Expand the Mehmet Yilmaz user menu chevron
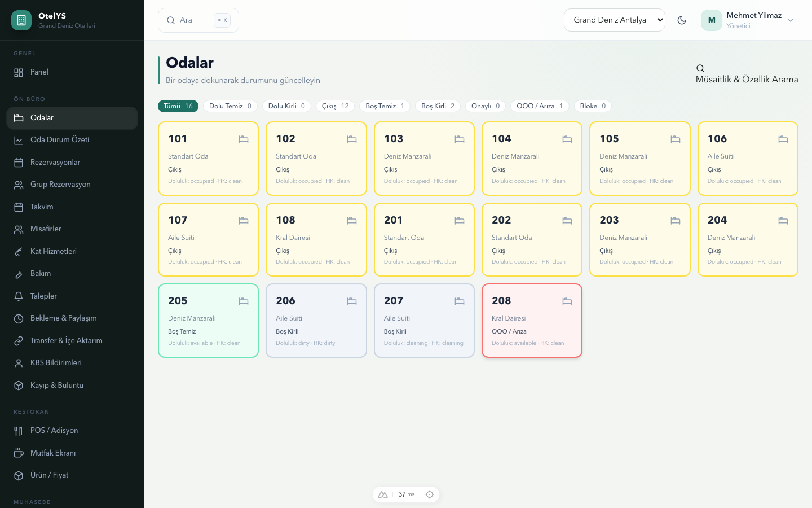This screenshot has height=508, width=812. [791, 20]
